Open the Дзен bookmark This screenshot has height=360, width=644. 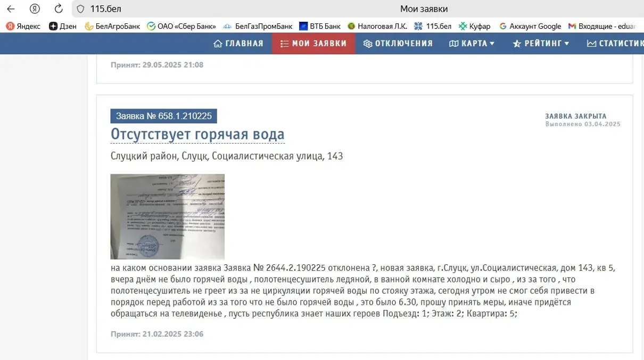[x=63, y=26]
